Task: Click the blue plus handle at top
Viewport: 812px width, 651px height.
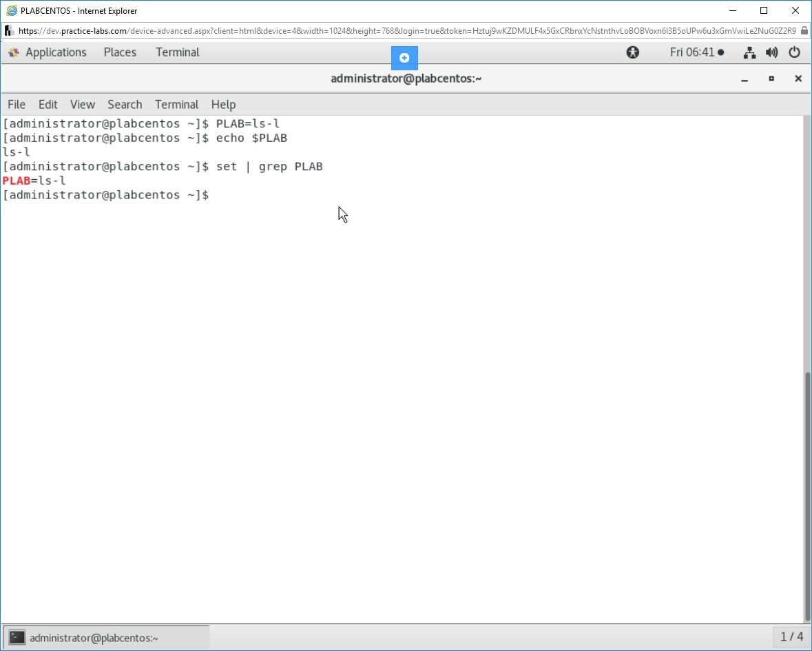Action: click(x=404, y=58)
